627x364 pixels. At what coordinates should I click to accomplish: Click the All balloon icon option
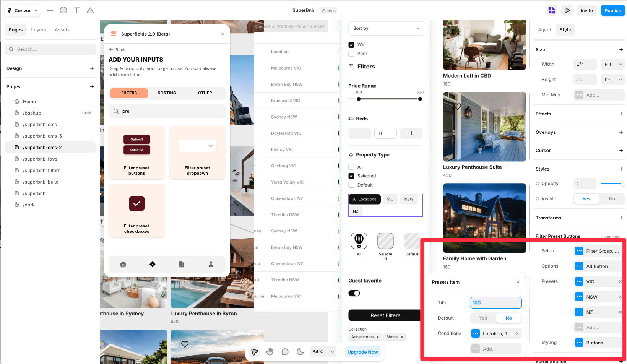359,241
